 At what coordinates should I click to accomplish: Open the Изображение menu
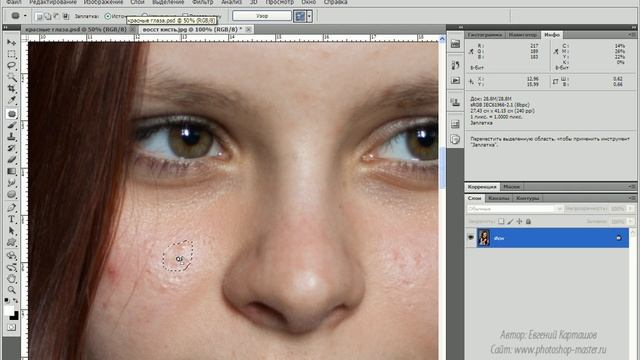tap(103, 2)
